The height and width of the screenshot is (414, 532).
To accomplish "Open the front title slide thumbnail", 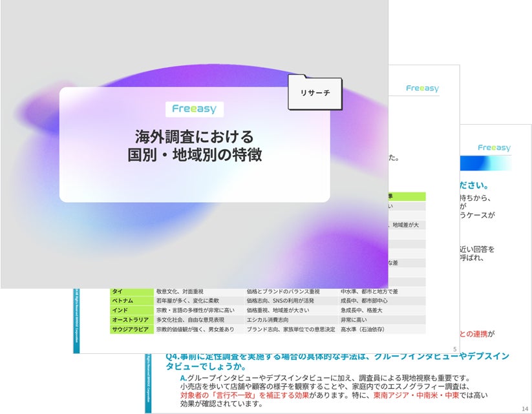I will pos(195,144).
